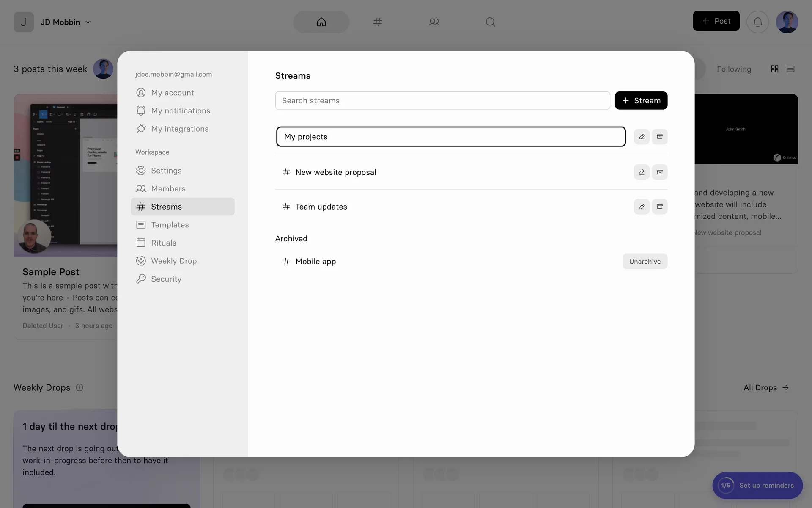
Task: Select Templates in the workspace sidebar
Action: (170, 225)
